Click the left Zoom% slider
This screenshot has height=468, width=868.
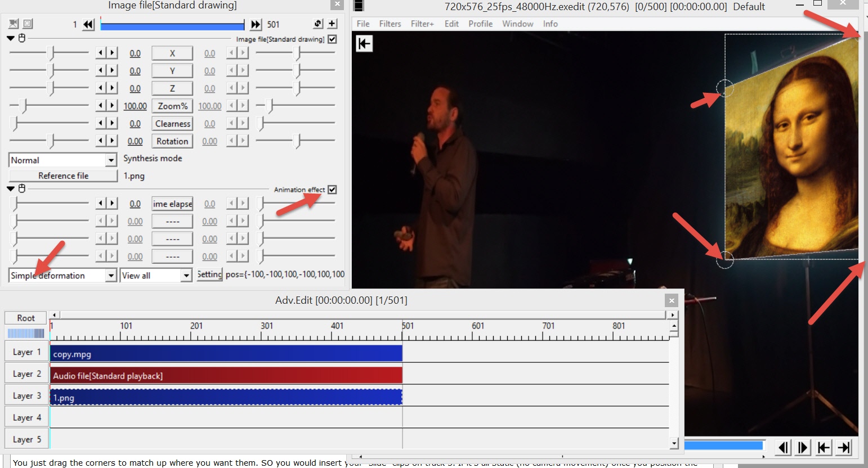point(49,105)
